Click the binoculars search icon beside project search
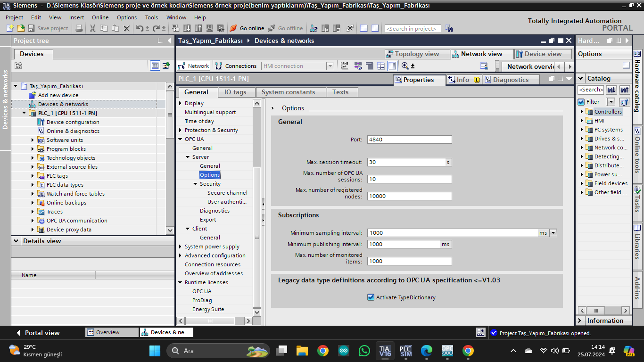 (449, 28)
